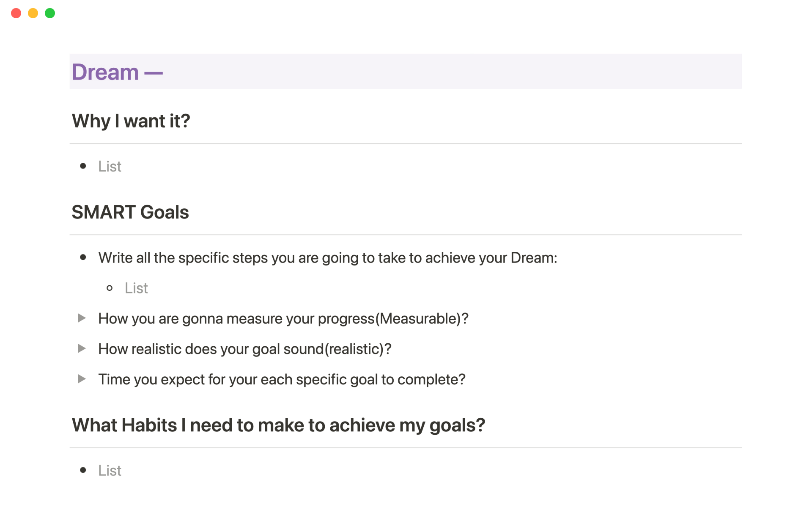Click the nested List placeholder under specific steps
Image resolution: width=812 pixels, height=508 pixels.
(136, 288)
